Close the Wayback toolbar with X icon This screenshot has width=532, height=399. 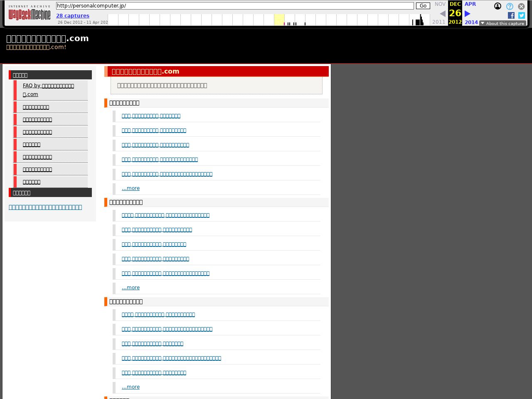521,6
